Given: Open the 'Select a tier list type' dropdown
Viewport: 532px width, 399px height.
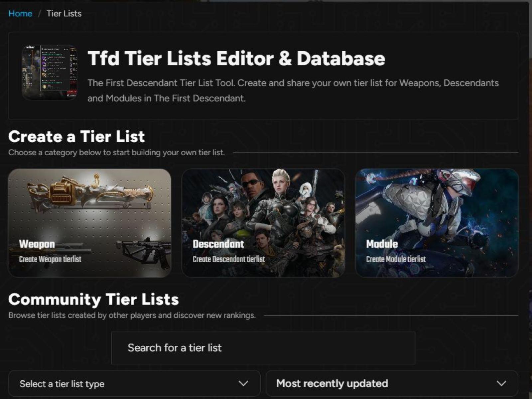Looking at the screenshot, I should 133,383.
